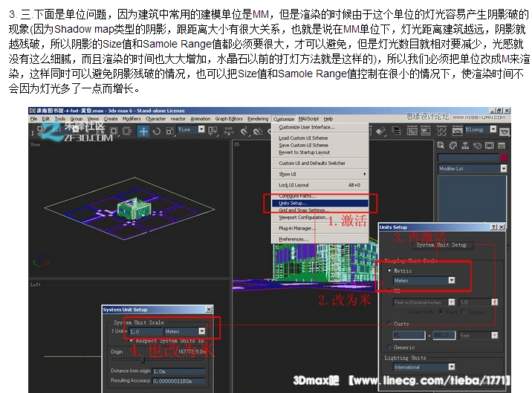This screenshot has width=532, height=393.
Task: Click the Custom unit name FL field
Action: pyautogui.click(x=409, y=335)
